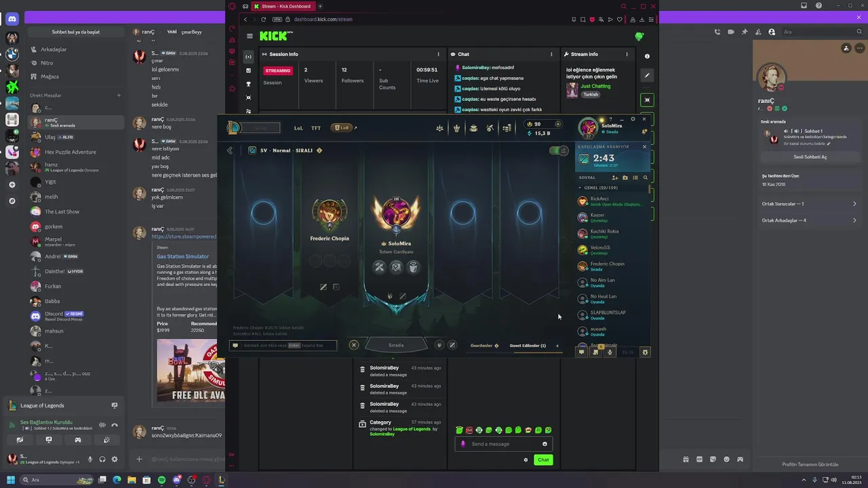Open Kick achievements trophy sidebar icon
The image size is (868, 488).
click(x=248, y=84)
